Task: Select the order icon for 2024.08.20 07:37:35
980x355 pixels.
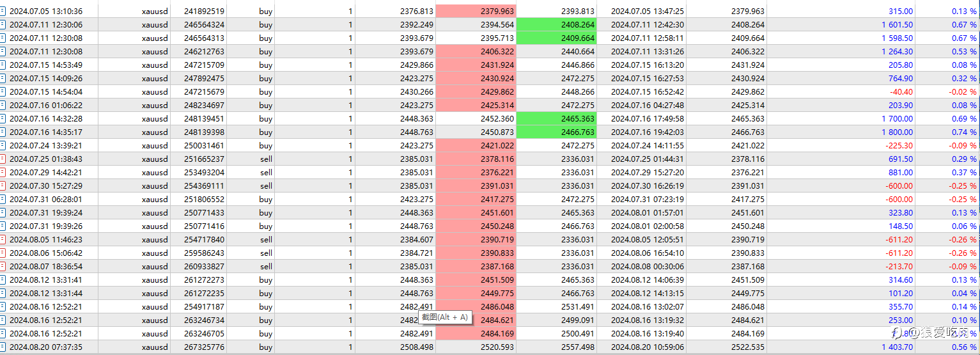Action: (x=3, y=347)
